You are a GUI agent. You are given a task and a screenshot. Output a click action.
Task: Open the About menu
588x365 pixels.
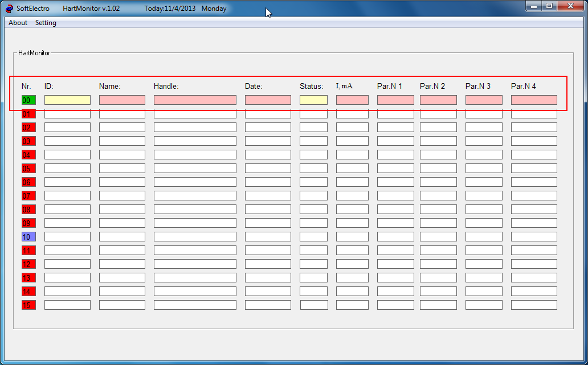[x=18, y=23]
